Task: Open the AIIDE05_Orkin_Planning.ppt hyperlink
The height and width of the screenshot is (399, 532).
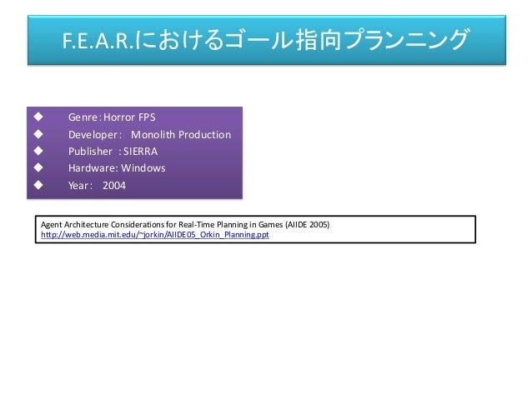Action: pyautogui.click(x=155, y=235)
